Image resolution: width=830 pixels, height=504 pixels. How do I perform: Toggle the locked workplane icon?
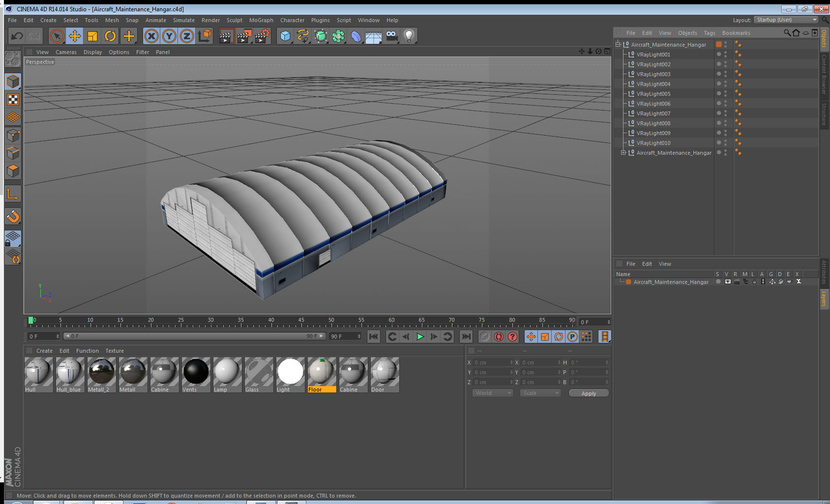13,239
